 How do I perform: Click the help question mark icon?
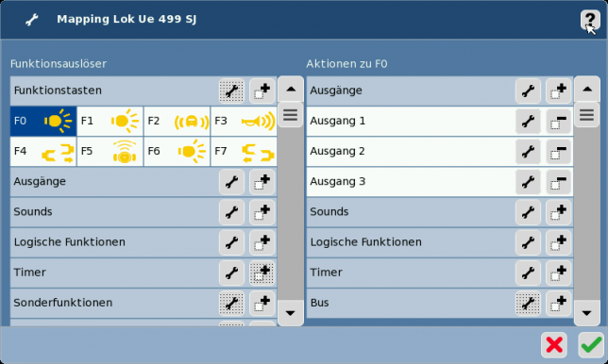[590, 20]
